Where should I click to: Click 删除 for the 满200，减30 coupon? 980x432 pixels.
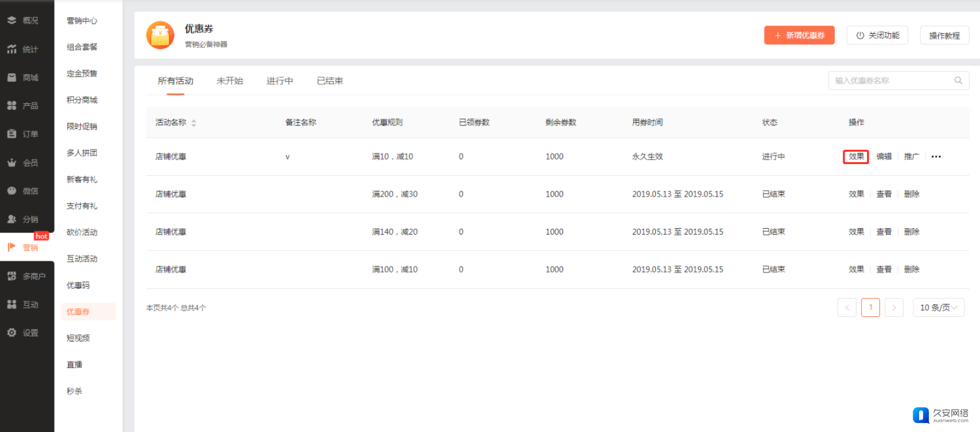pos(911,194)
